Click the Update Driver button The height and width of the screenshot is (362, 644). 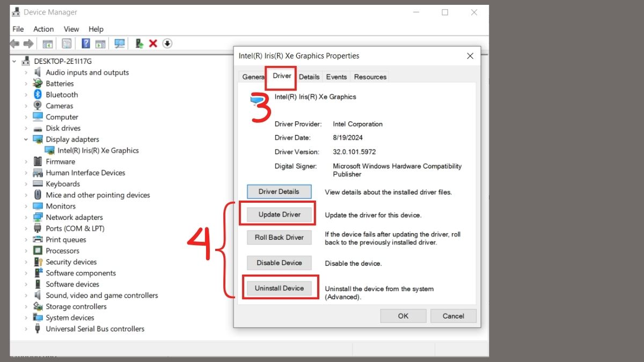coord(279,214)
